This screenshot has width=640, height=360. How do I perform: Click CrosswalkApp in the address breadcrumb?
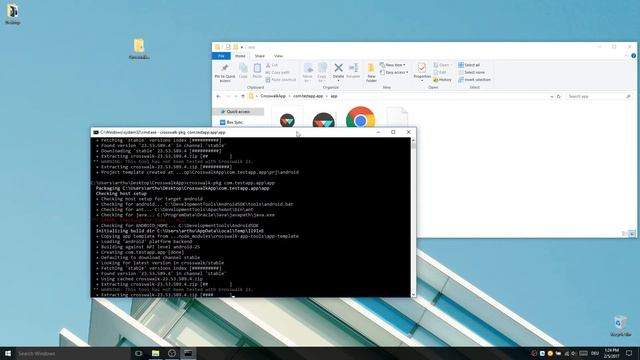coord(273,96)
